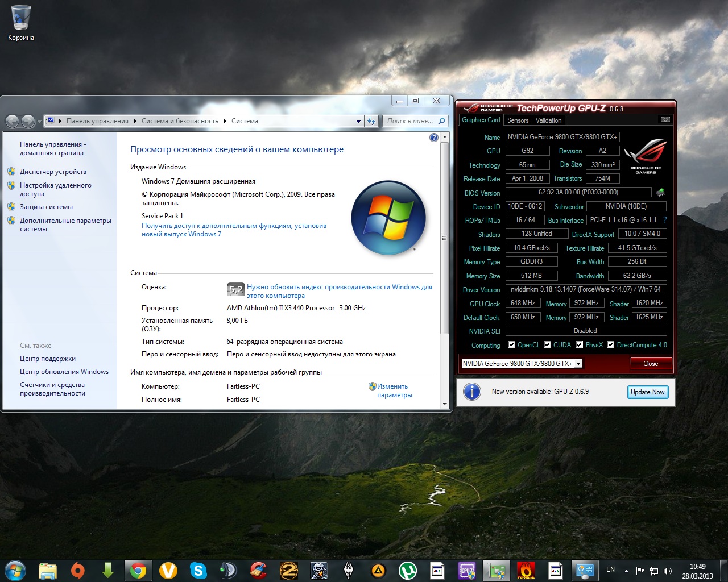The image size is (728, 582).
Task: Expand the GPU selection dropdown in GPU-Z
Action: click(578, 364)
